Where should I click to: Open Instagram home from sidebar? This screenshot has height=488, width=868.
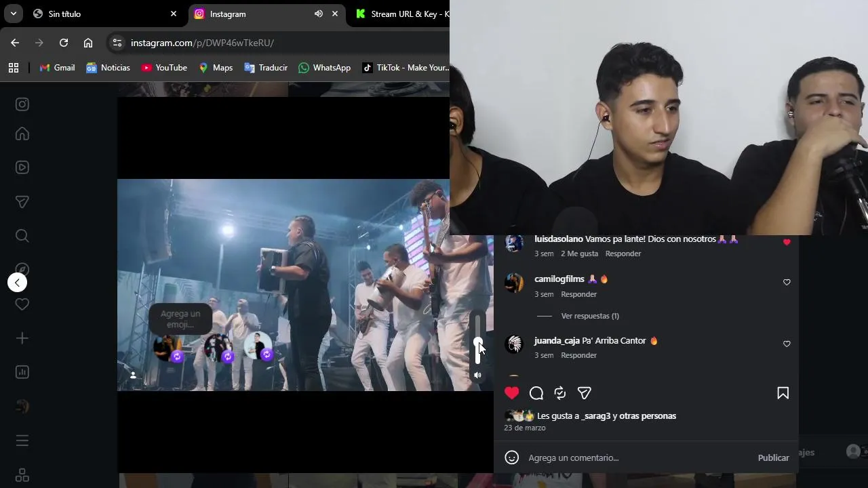pos(22,134)
